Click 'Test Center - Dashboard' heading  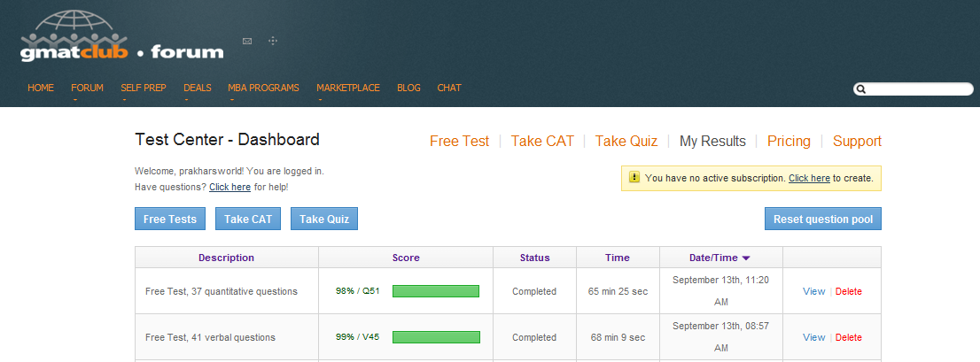coord(228,139)
